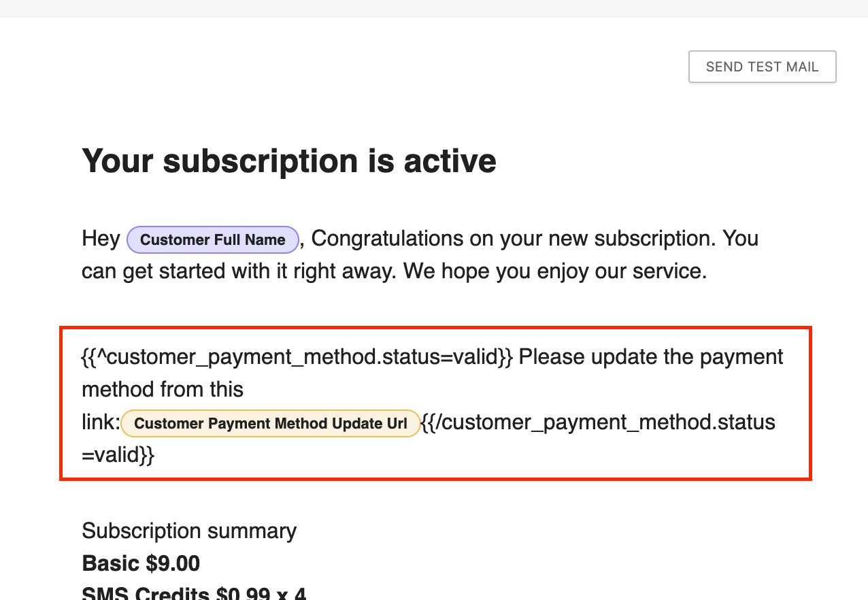Click the trailing '=valid}}' text line
The width and height of the screenshot is (868, 600).
[118, 455]
